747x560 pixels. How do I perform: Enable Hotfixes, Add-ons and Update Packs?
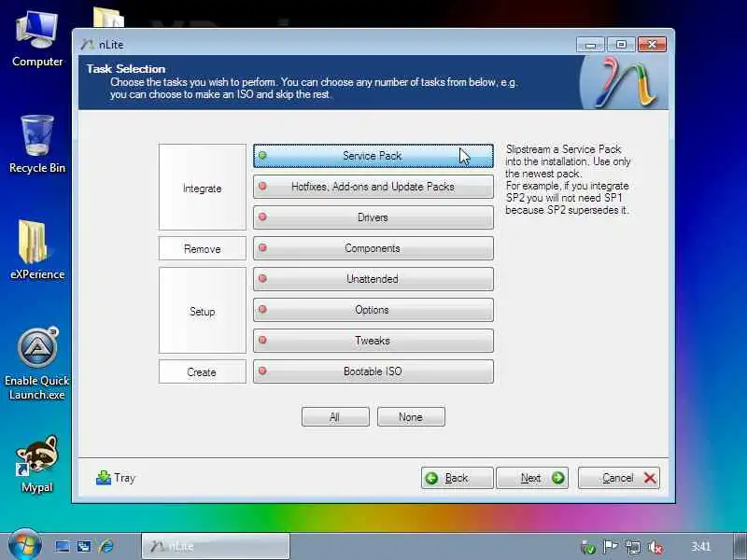(x=373, y=187)
